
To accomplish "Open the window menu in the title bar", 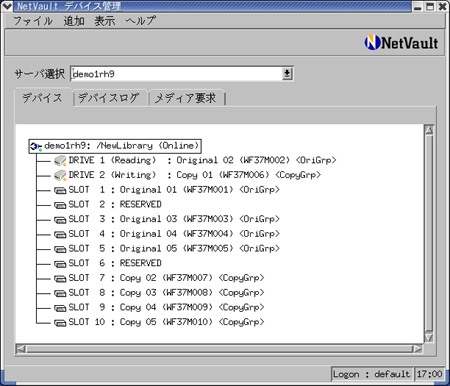I will point(7,6).
